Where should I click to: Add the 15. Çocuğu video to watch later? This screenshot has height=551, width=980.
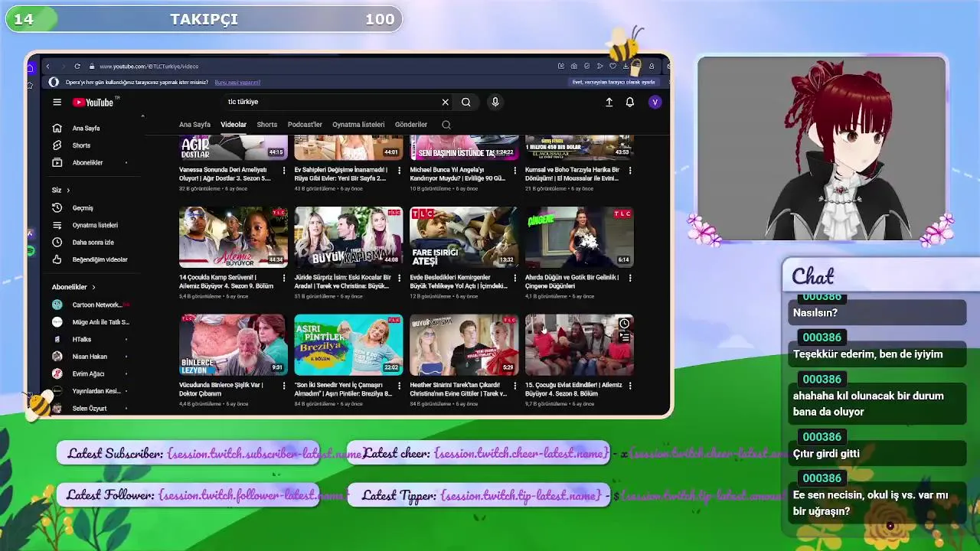coord(624,324)
